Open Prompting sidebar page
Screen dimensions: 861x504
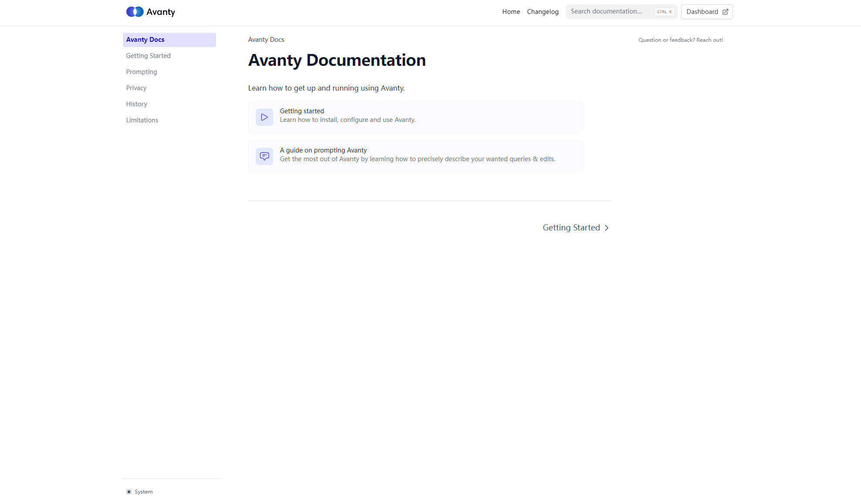click(x=141, y=72)
